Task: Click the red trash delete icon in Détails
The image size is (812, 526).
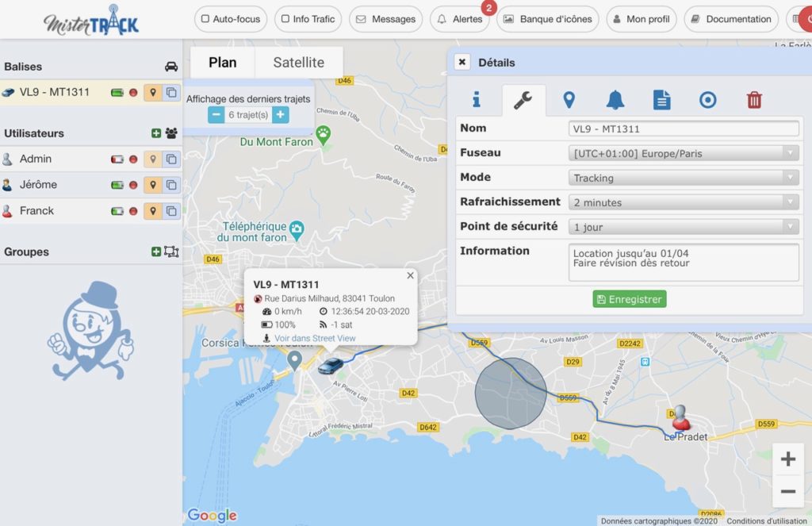Action: click(754, 99)
